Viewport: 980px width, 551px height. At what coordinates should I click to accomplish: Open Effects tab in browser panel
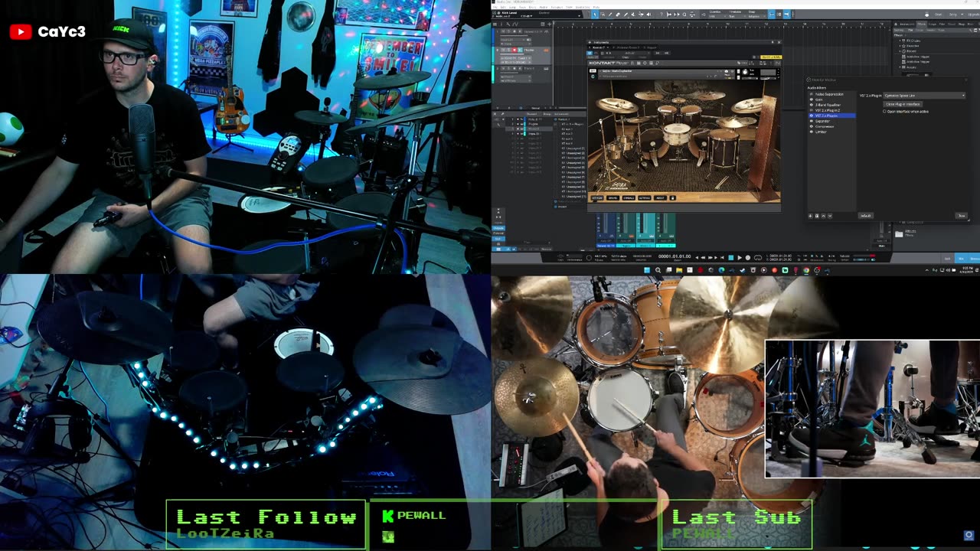(x=921, y=24)
